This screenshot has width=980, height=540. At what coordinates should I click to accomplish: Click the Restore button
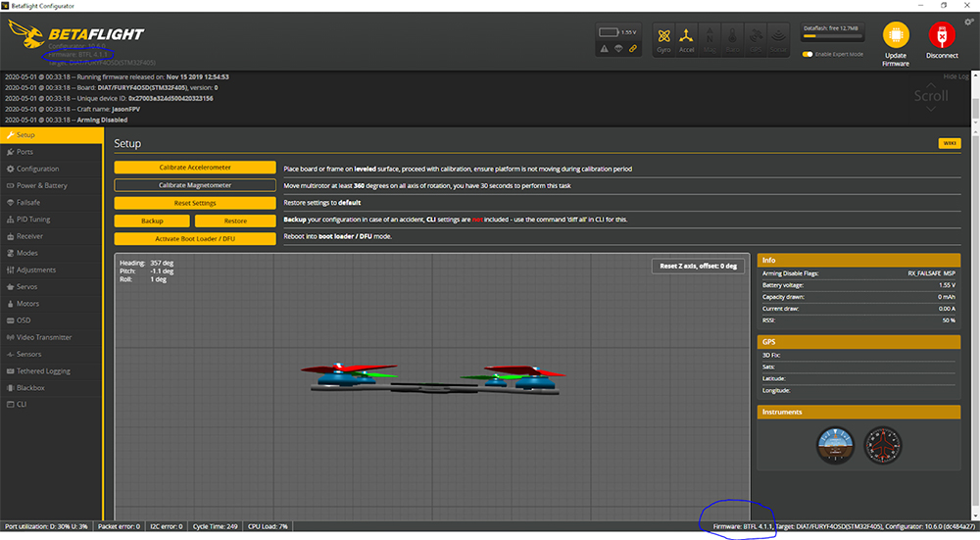click(x=235, y=221)
